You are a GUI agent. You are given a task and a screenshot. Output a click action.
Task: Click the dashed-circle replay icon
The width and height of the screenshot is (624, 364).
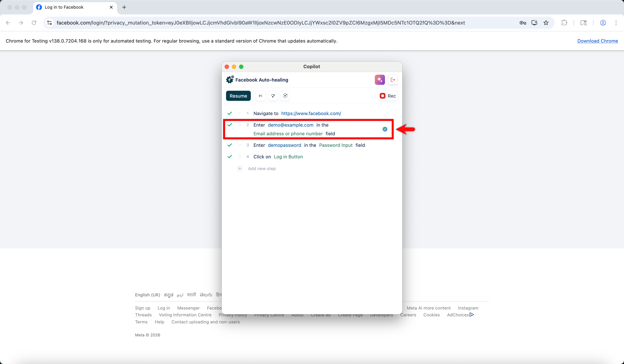(285, 96)
